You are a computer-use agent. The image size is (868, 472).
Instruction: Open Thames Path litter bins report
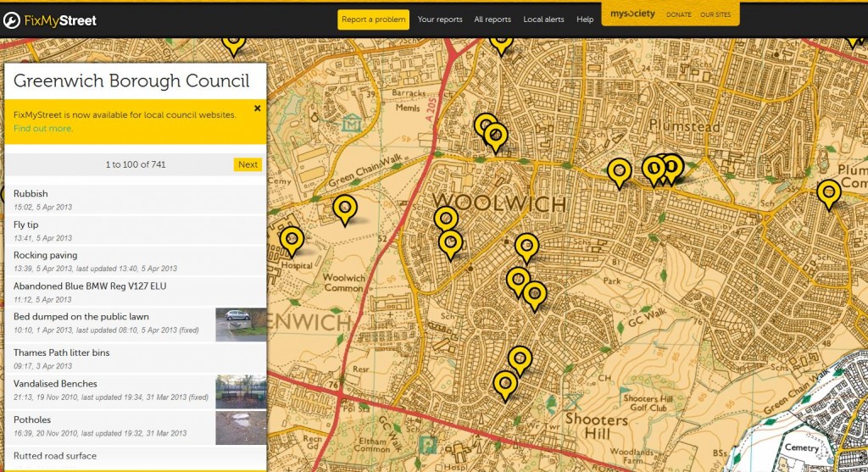point(135,358)
